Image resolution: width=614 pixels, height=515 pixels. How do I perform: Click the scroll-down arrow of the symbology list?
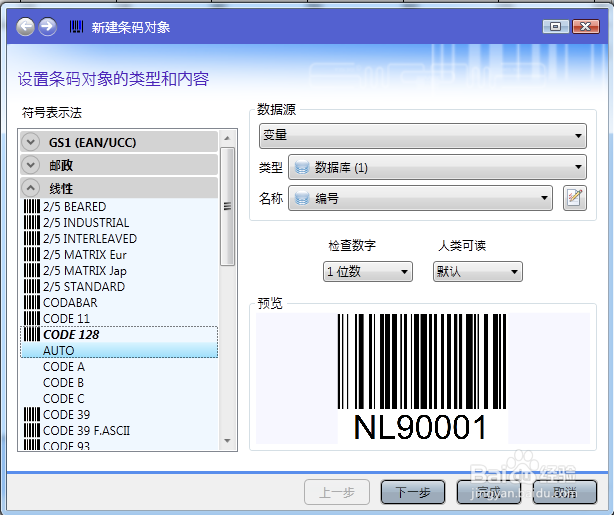click(x=227, y=441)
